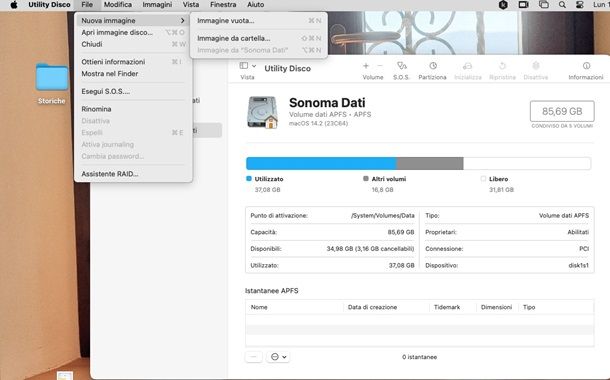Open Informazioni toolbar icon
610x380 pixels.
pyautogui.click(x=586, y=66)
